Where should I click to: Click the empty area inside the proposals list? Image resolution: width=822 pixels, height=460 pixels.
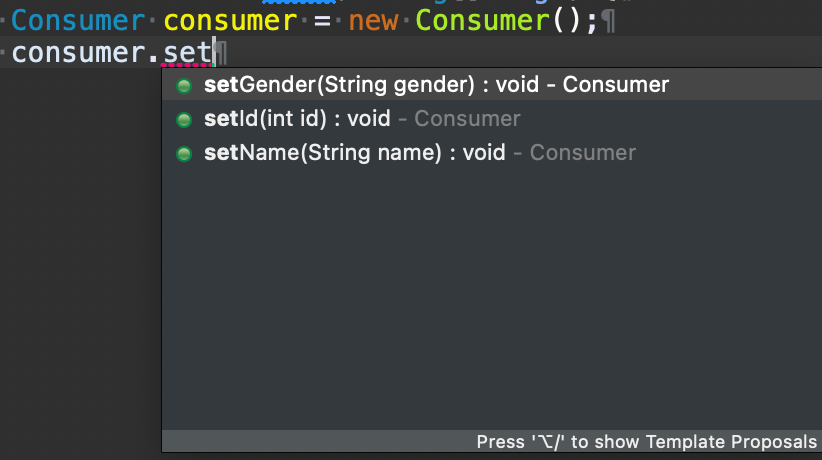click(x=490, y=300)
